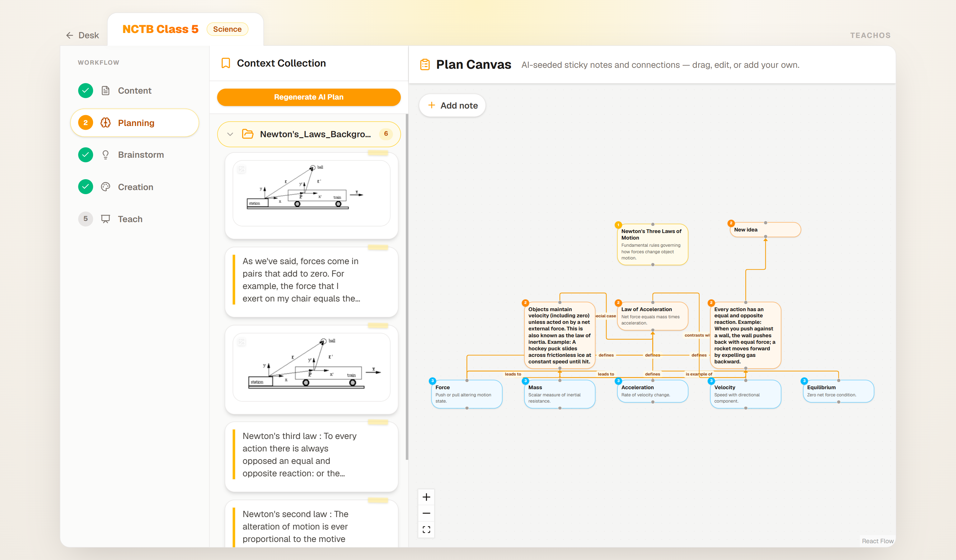Image resolution: width=956 pixels, height=560 pixels.
Task: Select the Acceleration concept note
Action: [x=653, y=391]
